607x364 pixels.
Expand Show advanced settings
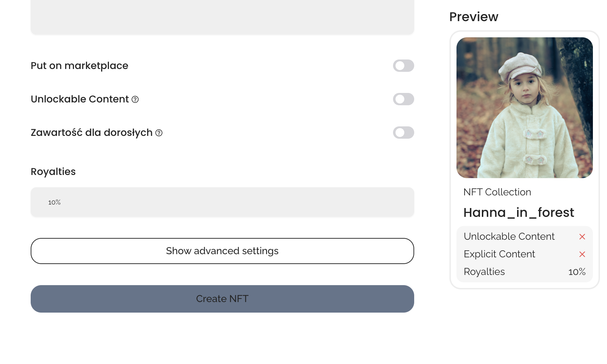222,251
